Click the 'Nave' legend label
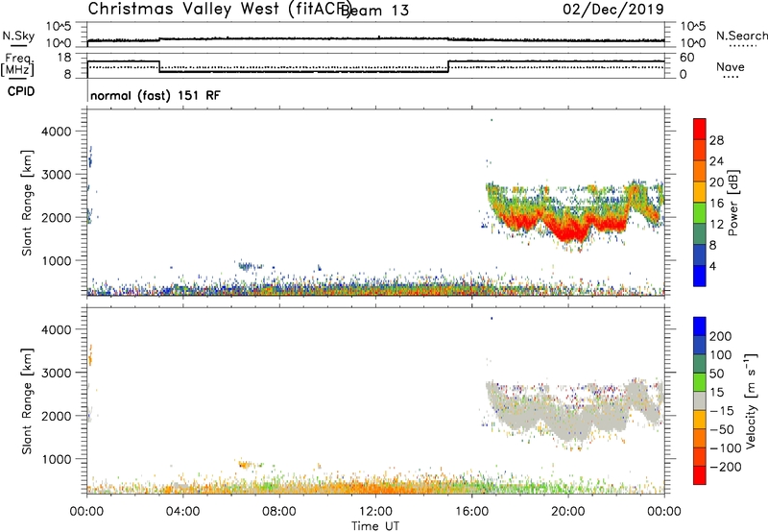 pyautogui.click(x=731, y=66)
